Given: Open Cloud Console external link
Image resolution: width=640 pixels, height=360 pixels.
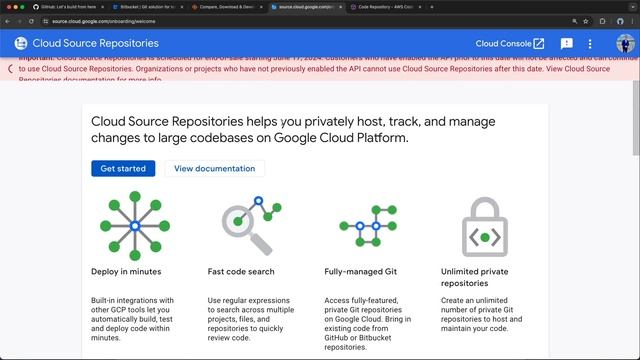Looking at the screenshot, I should (x=510, y=44).
